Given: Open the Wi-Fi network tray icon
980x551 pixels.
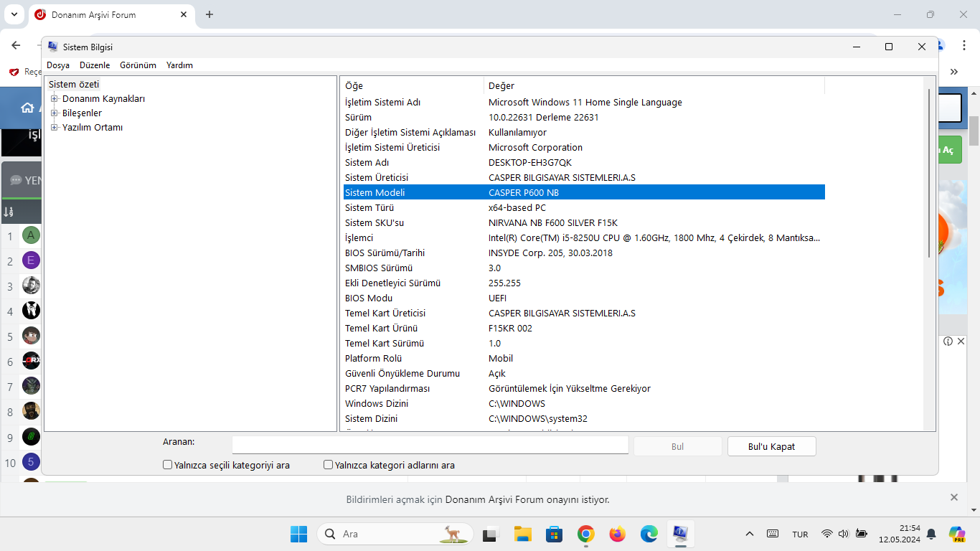Looking at the screenshot, I should pos(827,534).
